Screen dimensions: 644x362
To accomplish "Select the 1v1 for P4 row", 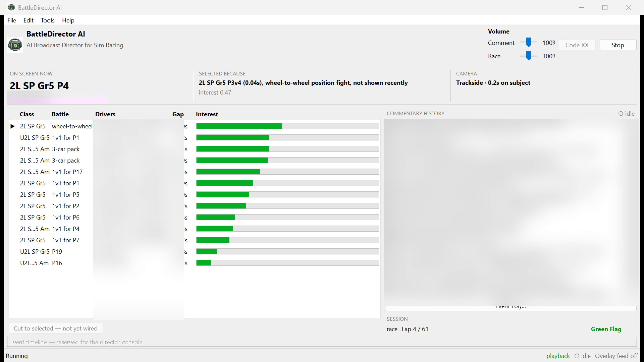I will 195,229.
